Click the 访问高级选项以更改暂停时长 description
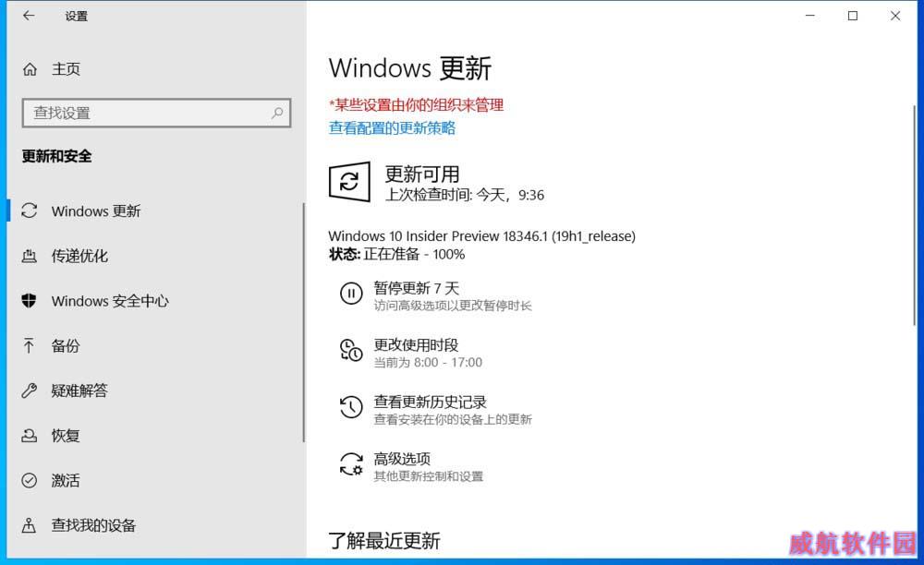Viewport: 924px width, 565px height. click(x=453, y=306)
